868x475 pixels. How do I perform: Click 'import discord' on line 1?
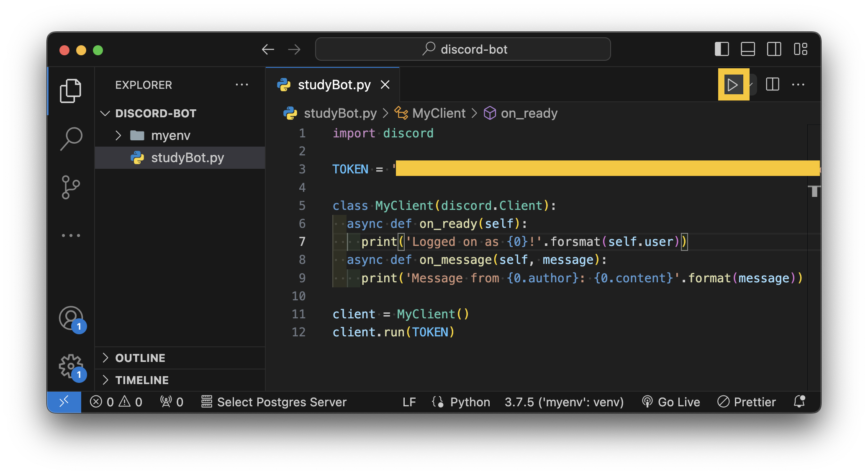coord(383,133)
